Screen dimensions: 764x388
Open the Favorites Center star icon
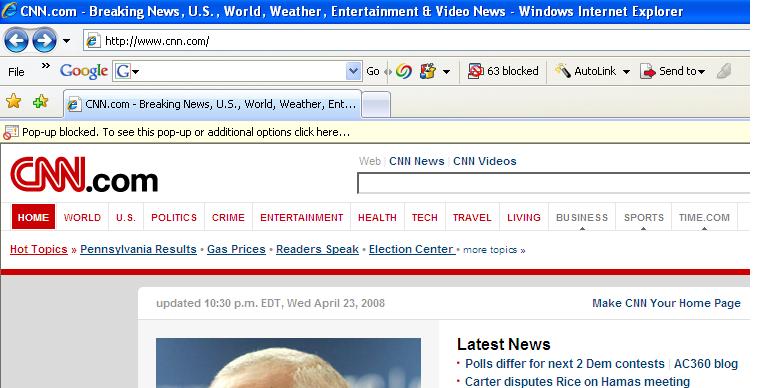click(14, 101)
